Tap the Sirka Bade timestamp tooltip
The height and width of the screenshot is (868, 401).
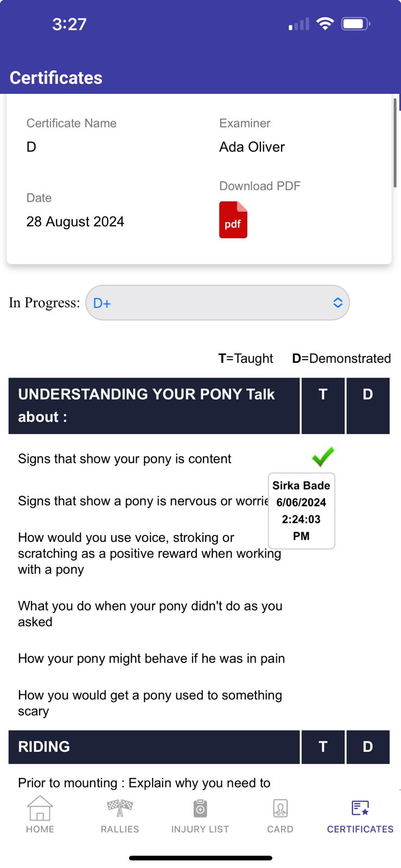[x=301, y=510]
